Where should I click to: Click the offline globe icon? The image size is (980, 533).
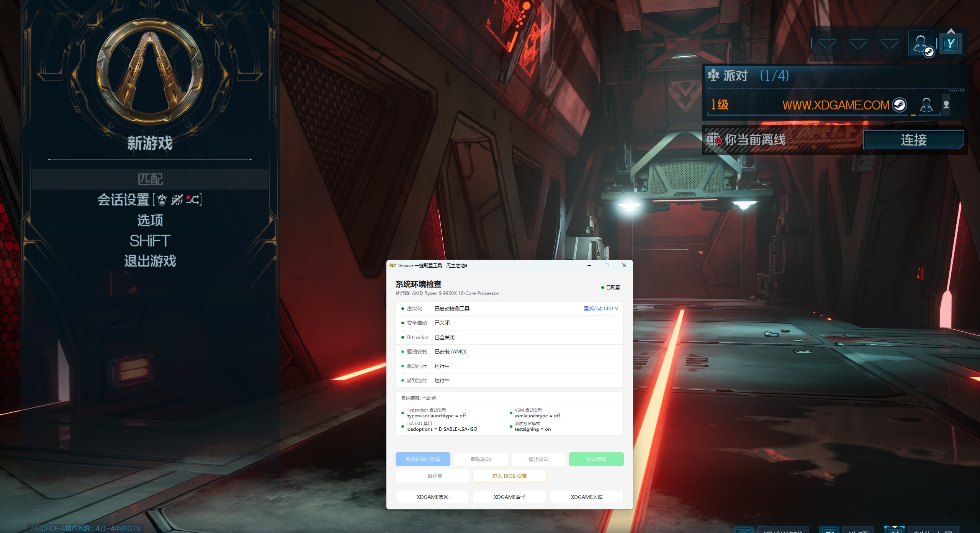(714, 139)
